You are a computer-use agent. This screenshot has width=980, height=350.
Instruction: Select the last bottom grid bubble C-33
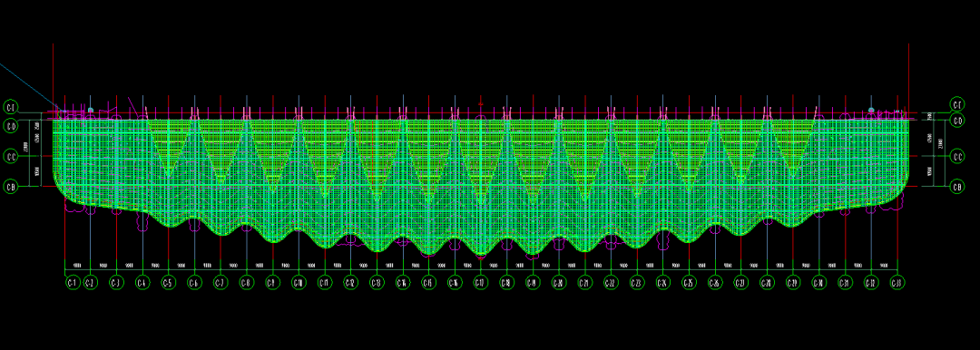897,283
